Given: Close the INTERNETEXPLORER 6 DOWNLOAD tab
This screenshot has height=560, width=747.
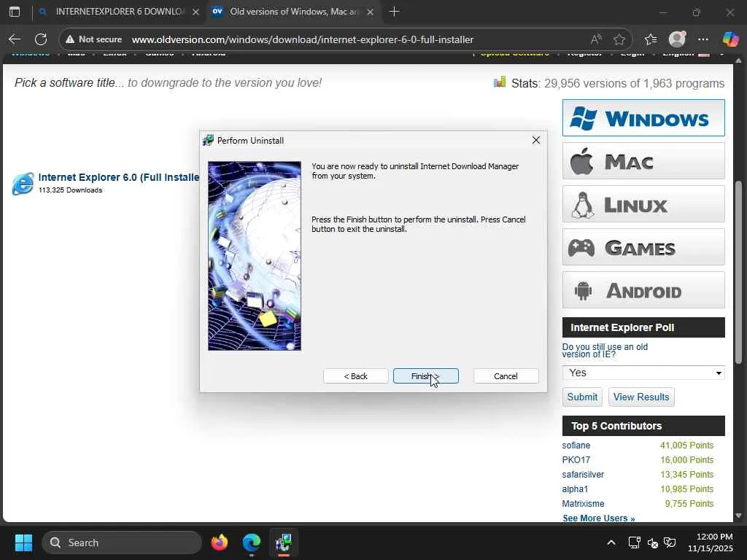Looking at the screenshot, I should [196, 12].
